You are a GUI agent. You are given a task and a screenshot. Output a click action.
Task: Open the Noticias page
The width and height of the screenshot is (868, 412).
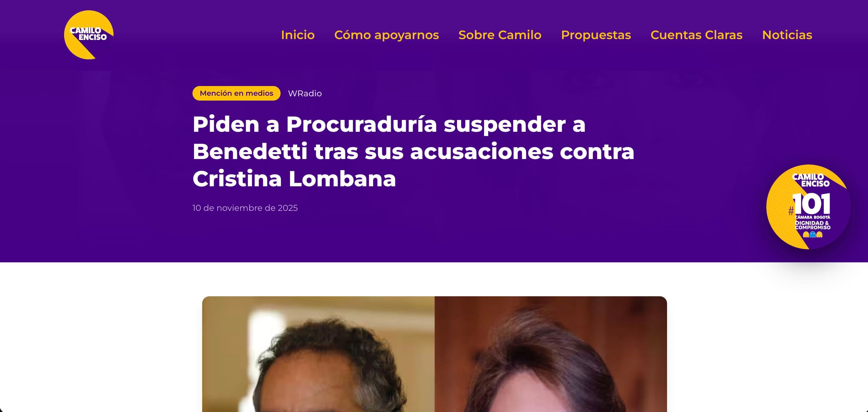787,35
